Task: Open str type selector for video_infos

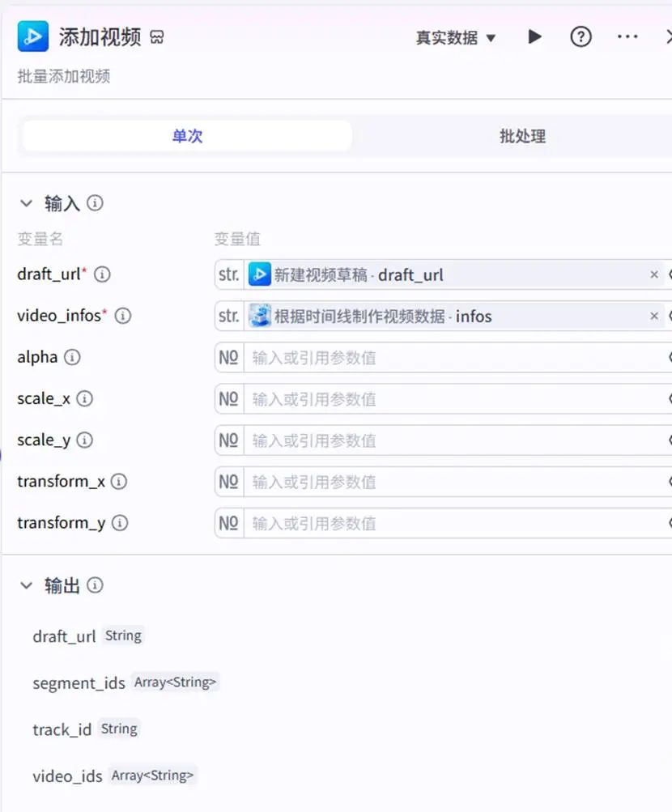Action: point(229,316)
